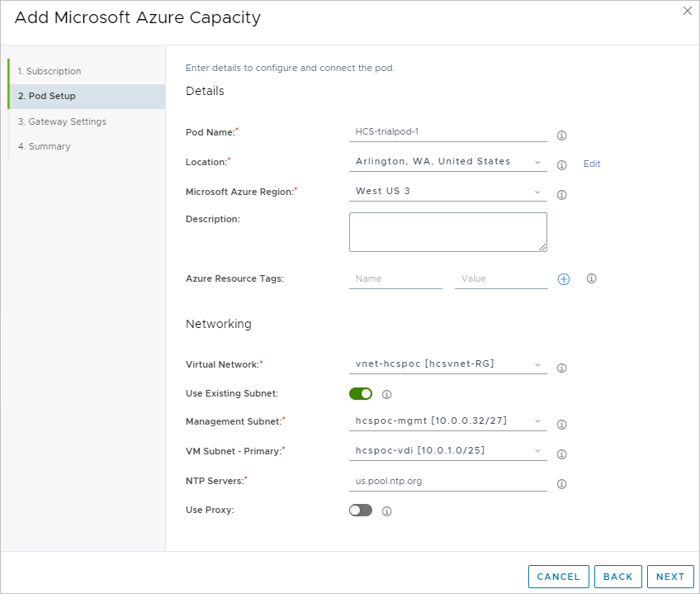Click the Description resize handle

pyautogui.click(x=542, y=247)
